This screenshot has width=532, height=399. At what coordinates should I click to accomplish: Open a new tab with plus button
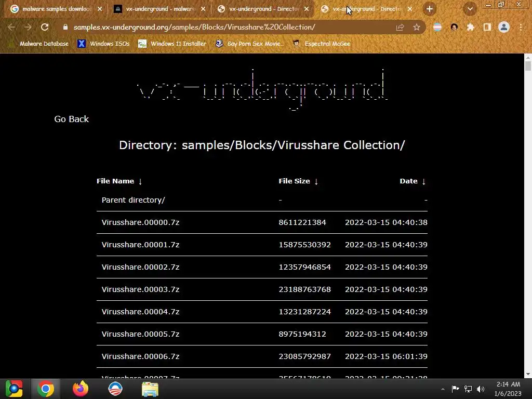(x=430, y=9)
